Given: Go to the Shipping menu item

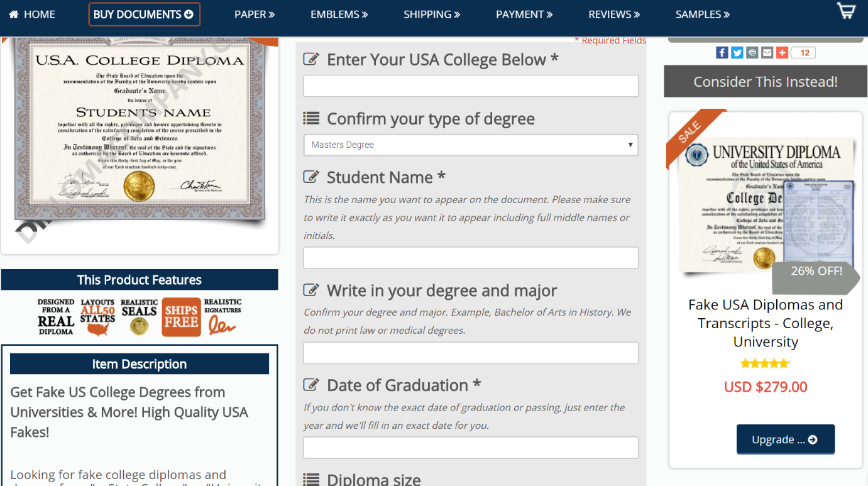Looking at the screenshot, I should pos(432,14).
